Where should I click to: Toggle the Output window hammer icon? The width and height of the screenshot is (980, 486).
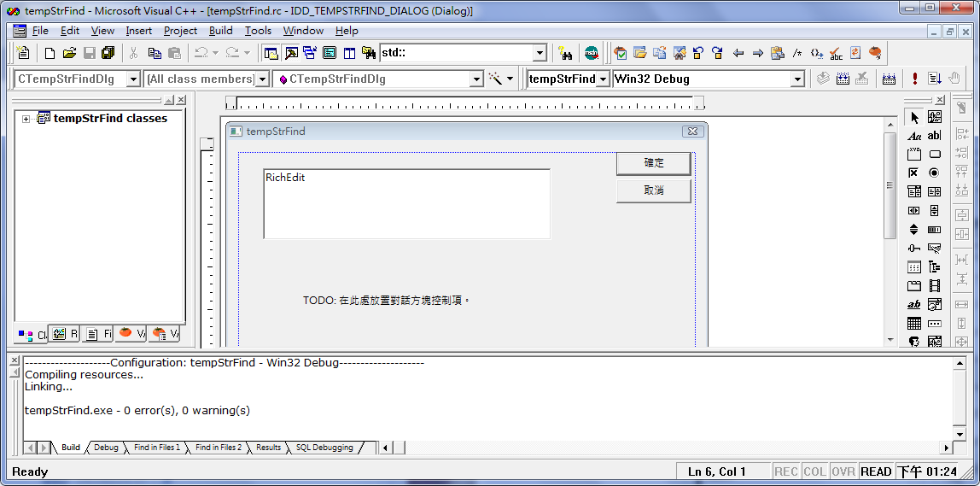(290, 53)
